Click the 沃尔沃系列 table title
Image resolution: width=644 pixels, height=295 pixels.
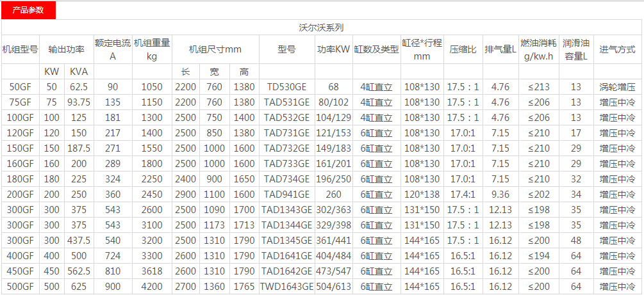click(322, 28)
